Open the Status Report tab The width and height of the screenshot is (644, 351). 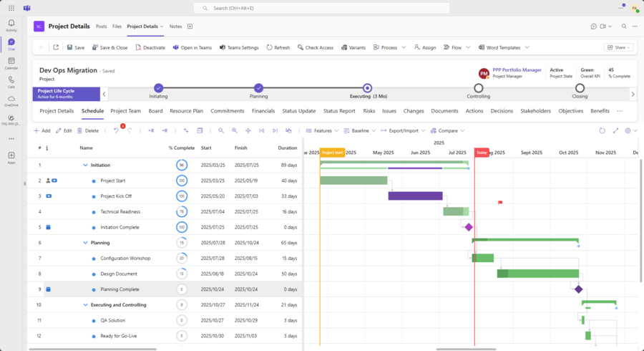tap(338, 111)
